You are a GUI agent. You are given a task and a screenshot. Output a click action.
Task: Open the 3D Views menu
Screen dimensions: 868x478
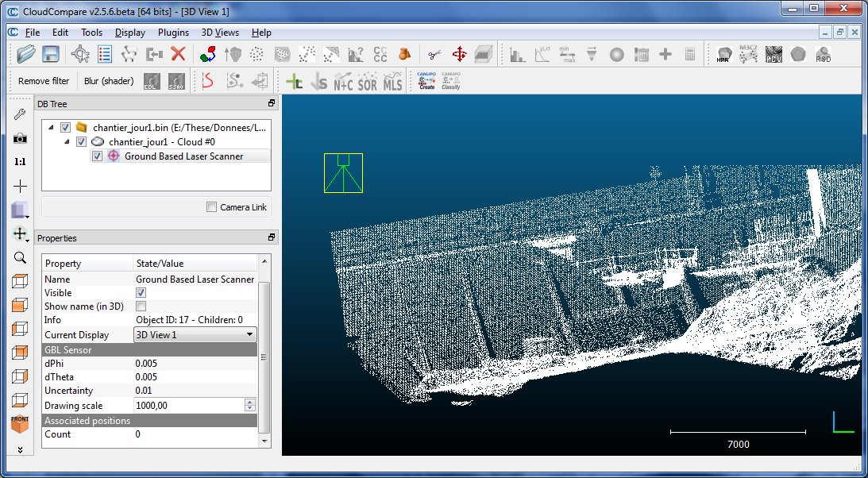click(x=220, y=33)
